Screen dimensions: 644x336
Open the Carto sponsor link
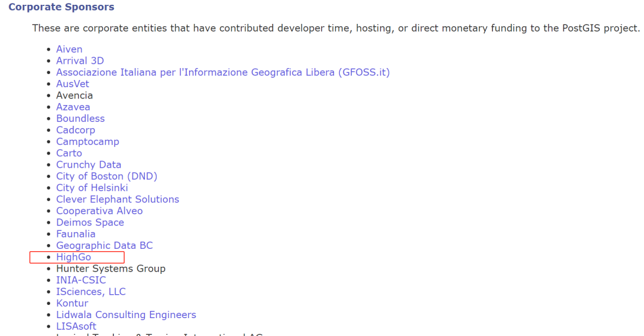(69, 153)
